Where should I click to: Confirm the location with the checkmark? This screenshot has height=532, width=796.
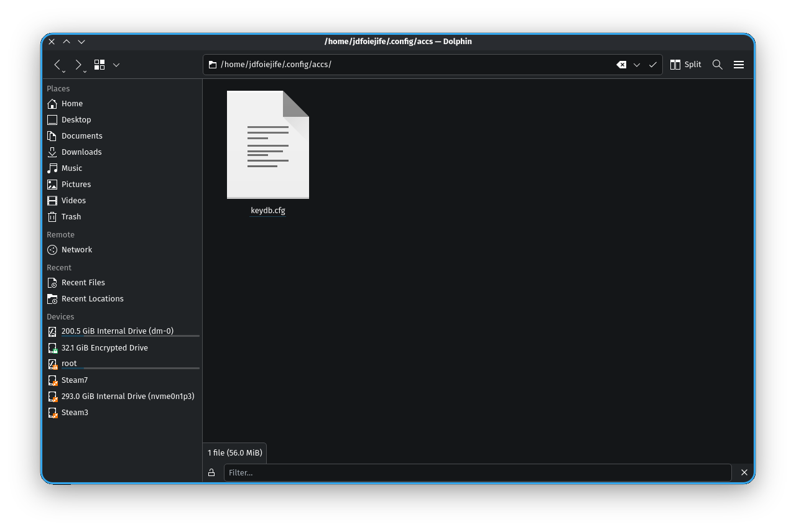coord(653,65)
